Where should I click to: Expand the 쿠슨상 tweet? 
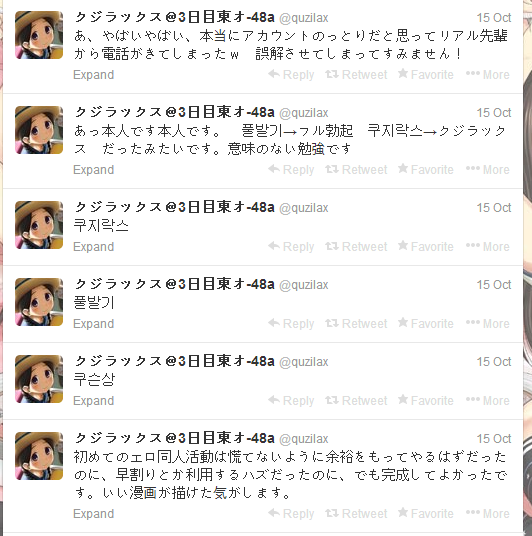(x=93, y=401)
